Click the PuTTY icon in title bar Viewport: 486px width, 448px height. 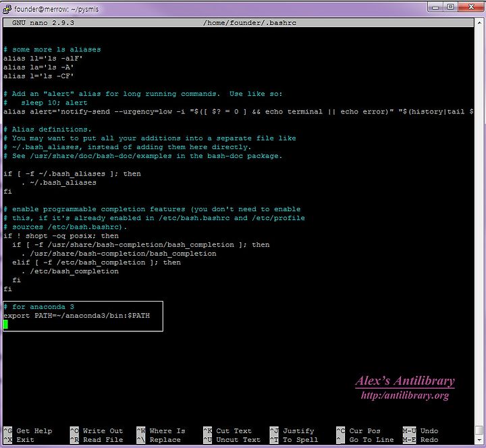7,9
